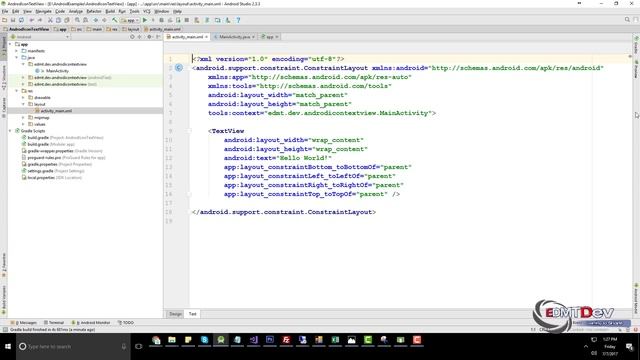Open Excel from the Windows taskbar
This screenshot has width=640, height=360.
[x=335, y=340]
